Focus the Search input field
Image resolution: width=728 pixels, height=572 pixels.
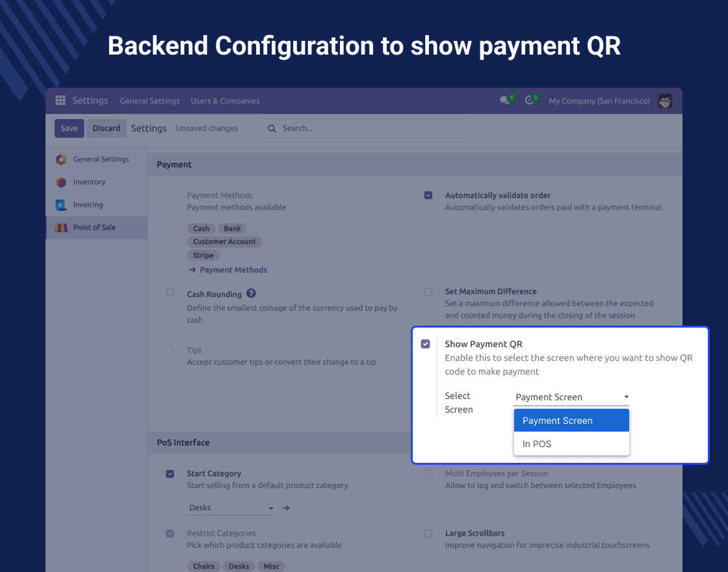[x=364, y=129]
